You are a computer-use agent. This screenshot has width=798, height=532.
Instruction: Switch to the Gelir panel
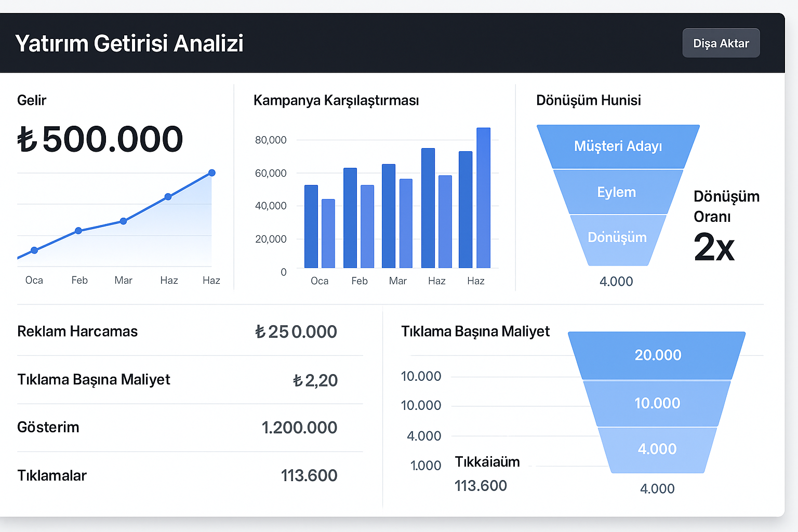[31, 100]
